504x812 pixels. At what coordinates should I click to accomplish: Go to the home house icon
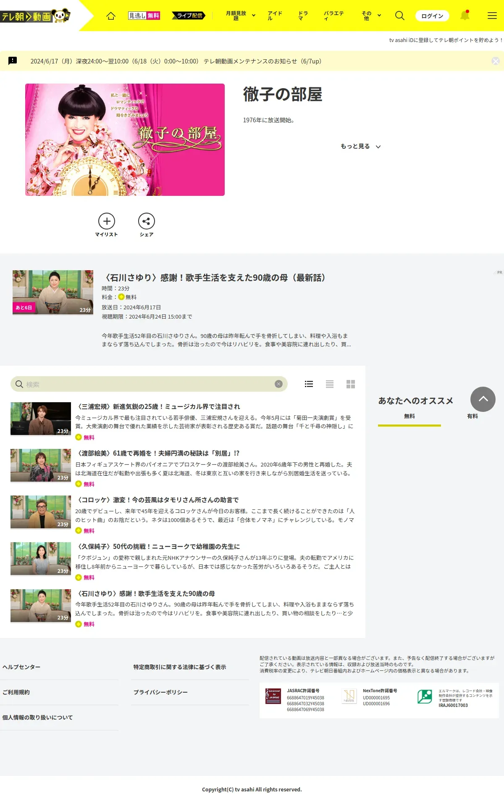pos(111,16)
